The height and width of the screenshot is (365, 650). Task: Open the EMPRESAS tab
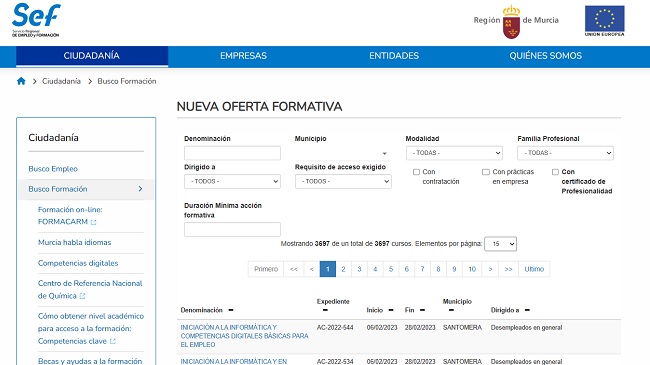243,56
